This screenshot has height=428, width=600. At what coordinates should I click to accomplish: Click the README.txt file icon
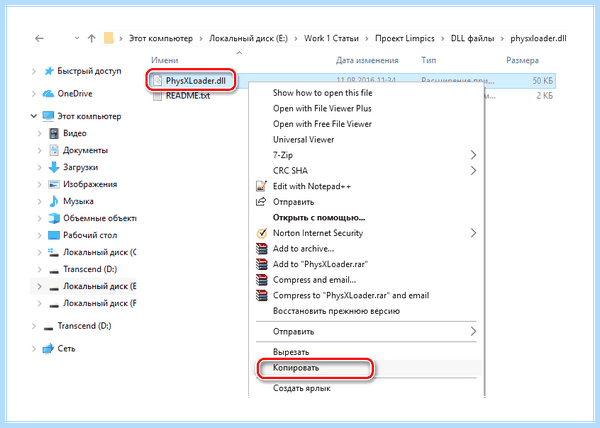point(157,96)
